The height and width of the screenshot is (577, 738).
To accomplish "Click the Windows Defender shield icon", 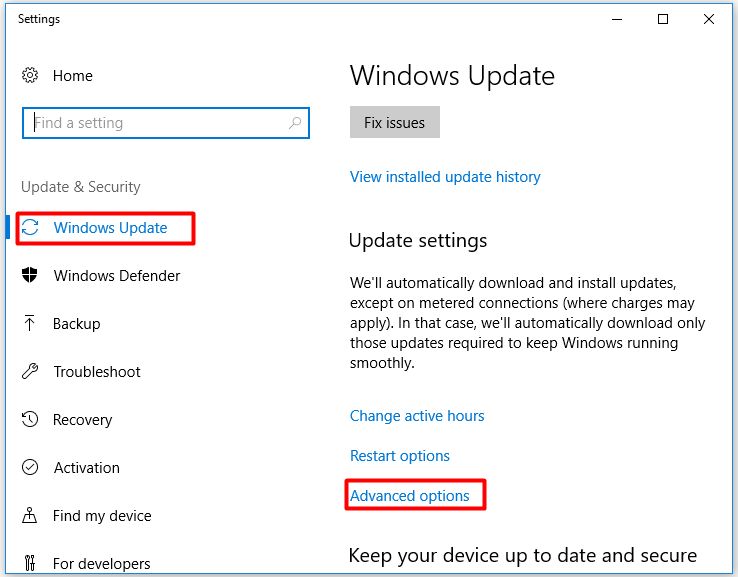I will coord(30,275).
